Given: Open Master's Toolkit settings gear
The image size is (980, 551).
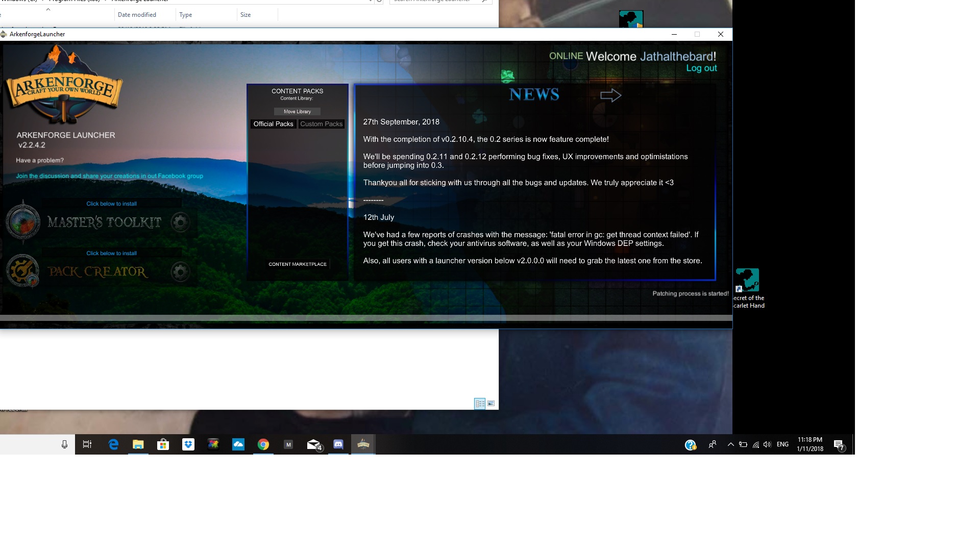Looking at the screenshot, I should (x=180, y=222).
